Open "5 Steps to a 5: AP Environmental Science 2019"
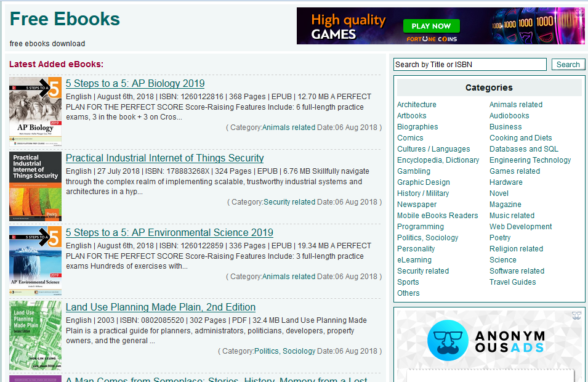This screenshot has height=382, width=588. 169,232
